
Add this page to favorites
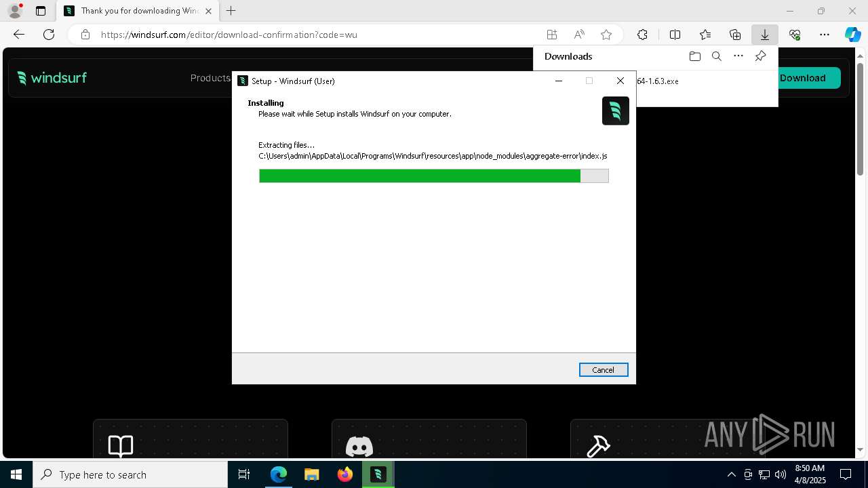pos(606,35)
